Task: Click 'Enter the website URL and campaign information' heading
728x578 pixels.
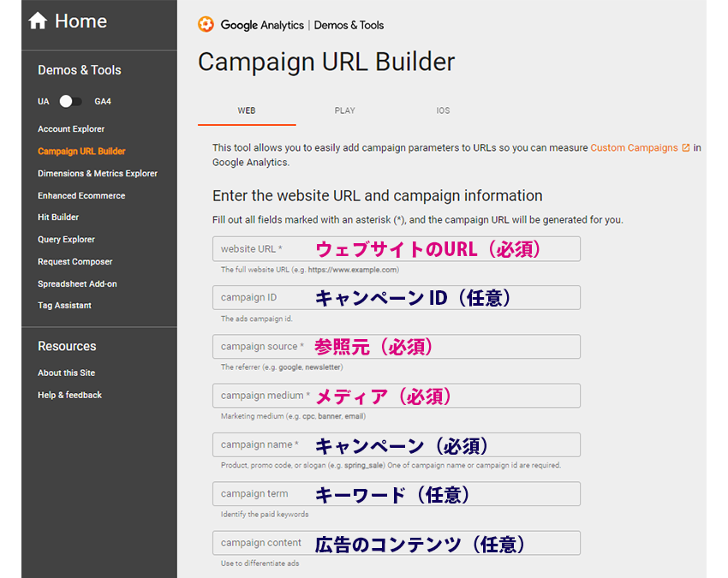Action: click(x=378, y=196)
